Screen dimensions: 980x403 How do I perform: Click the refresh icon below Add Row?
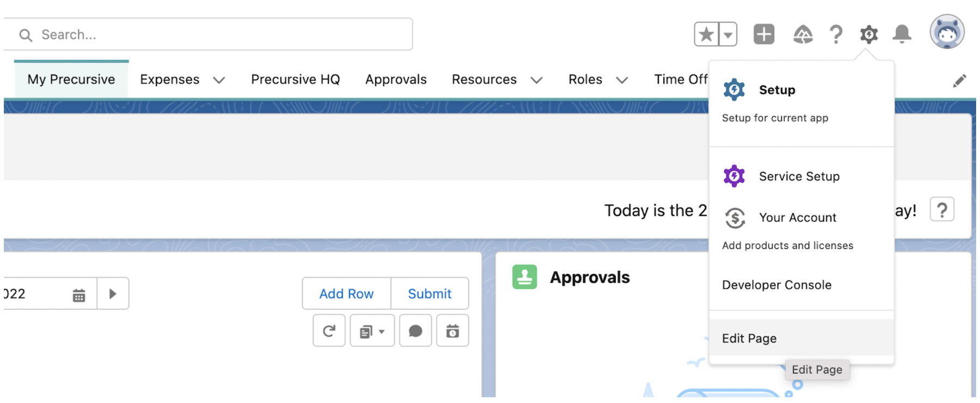point(329,331)
